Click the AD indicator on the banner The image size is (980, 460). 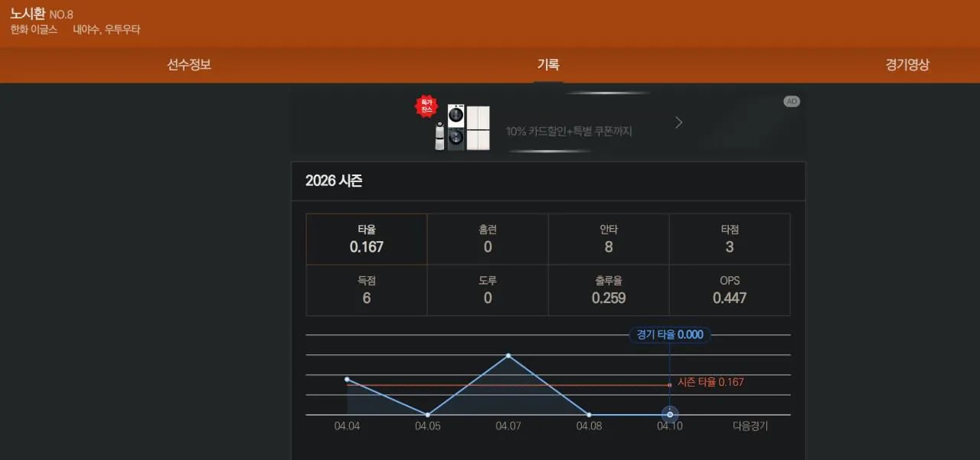792,100
